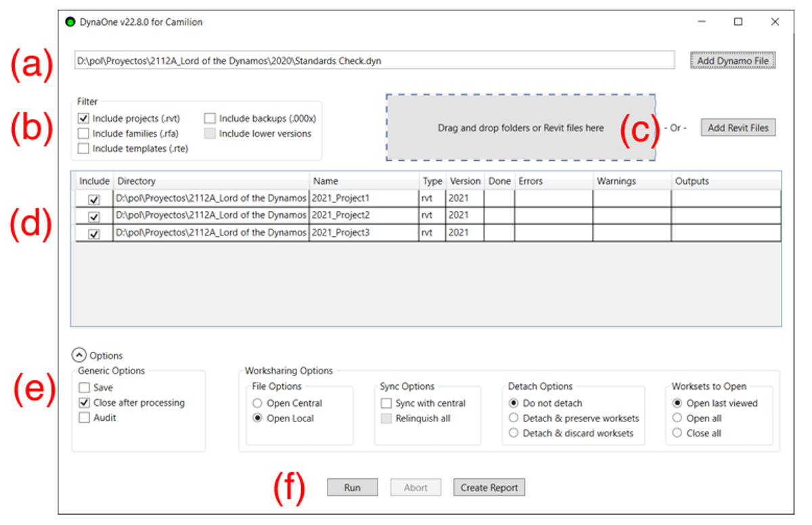The width and height of the screenshot is (812, 525).
Task: Sort by the Include column header
Action: [x=94, y=181]
